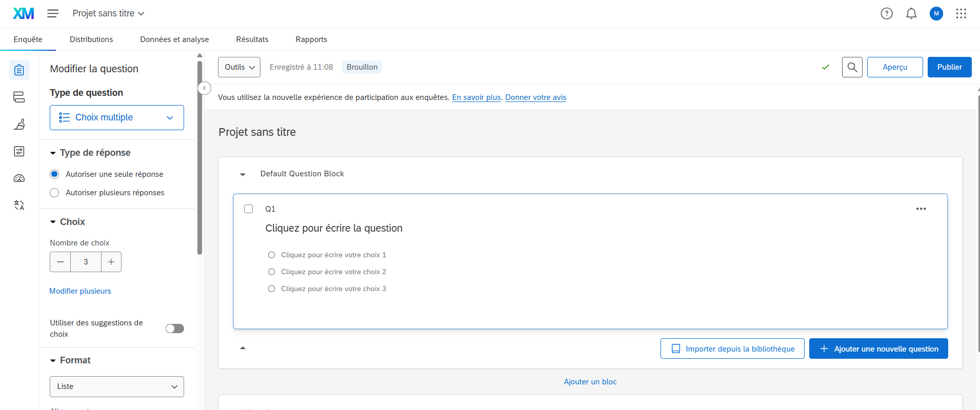Toggle 'Utiliser des suggestions de choix'
Screen dimensions: 980x410
(175, 329)
